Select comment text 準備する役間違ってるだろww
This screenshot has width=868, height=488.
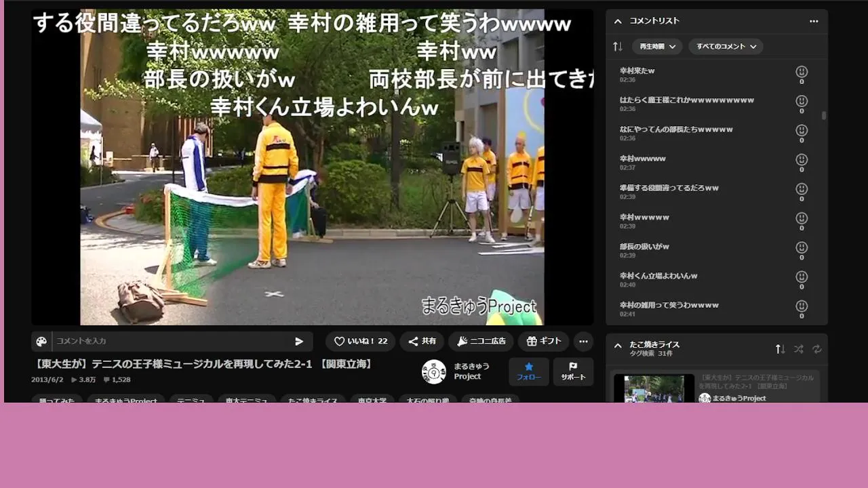point(669,188)
